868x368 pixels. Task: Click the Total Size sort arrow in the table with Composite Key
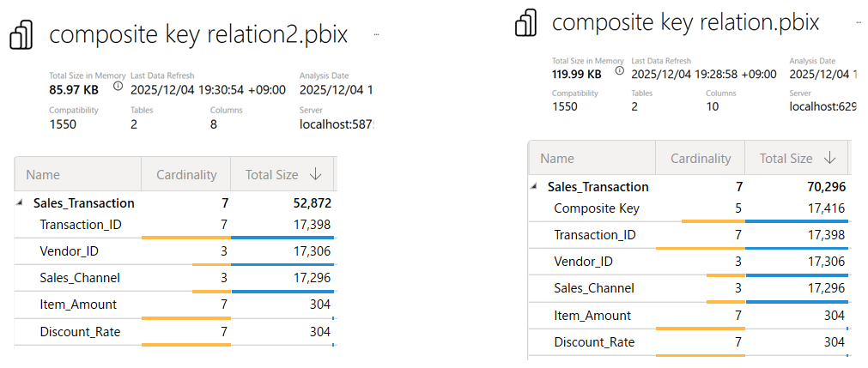829,159
